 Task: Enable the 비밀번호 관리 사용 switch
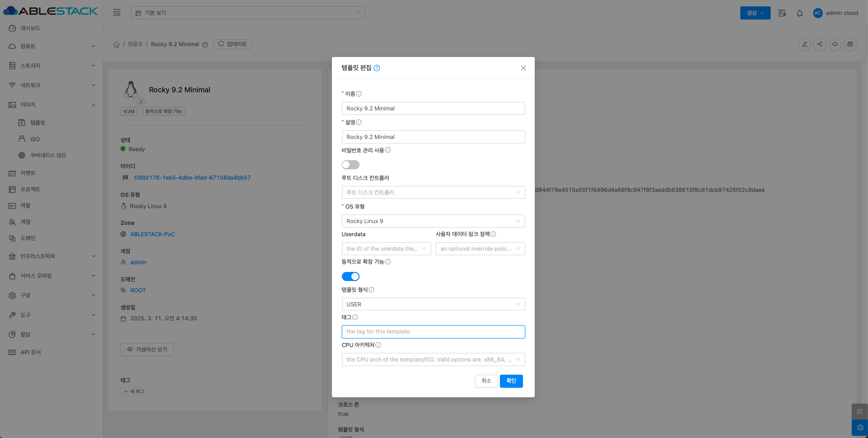point(350,165)
